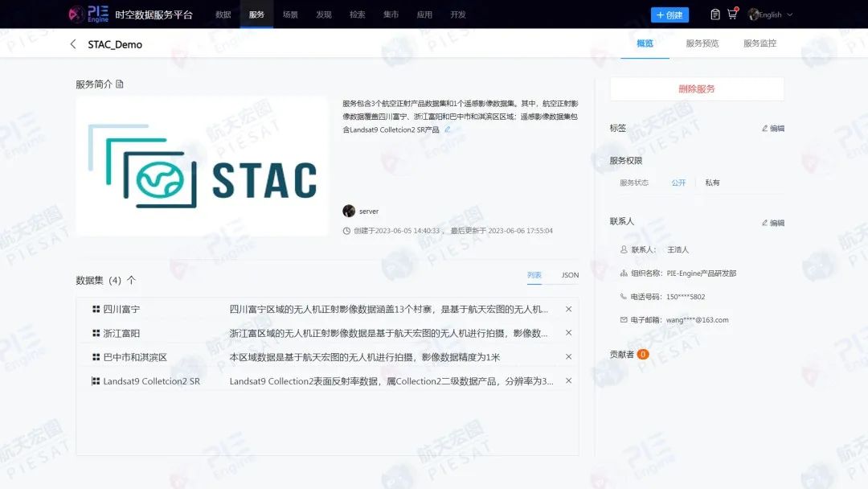The width and height of the screenshot is (868, 489).
Task: Click the server avatar icon
Action: click(x=349, y=211)
